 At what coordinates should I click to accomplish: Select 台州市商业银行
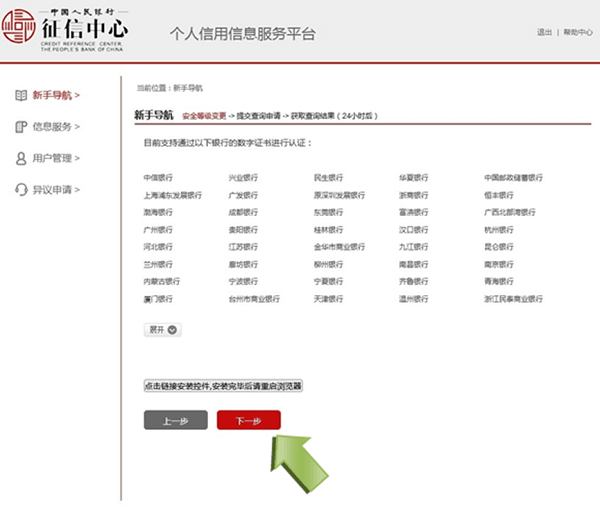[254, 299]
